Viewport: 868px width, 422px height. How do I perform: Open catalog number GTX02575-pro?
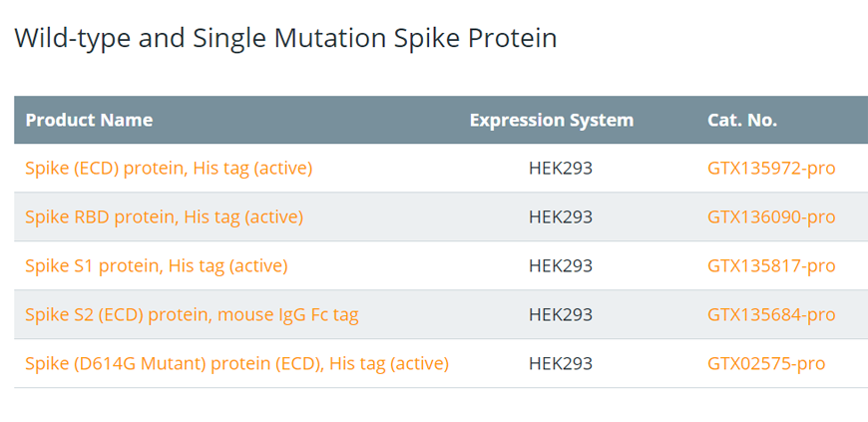[x=766, y=363]
